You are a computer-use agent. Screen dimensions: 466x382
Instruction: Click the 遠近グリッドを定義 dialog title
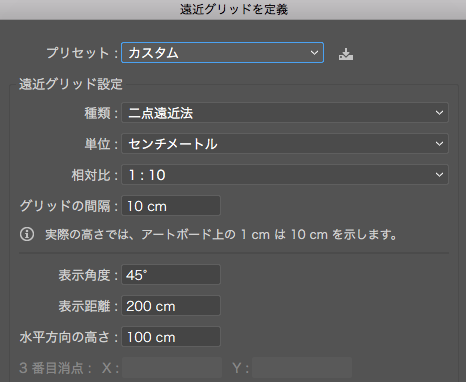click(234, 9)
